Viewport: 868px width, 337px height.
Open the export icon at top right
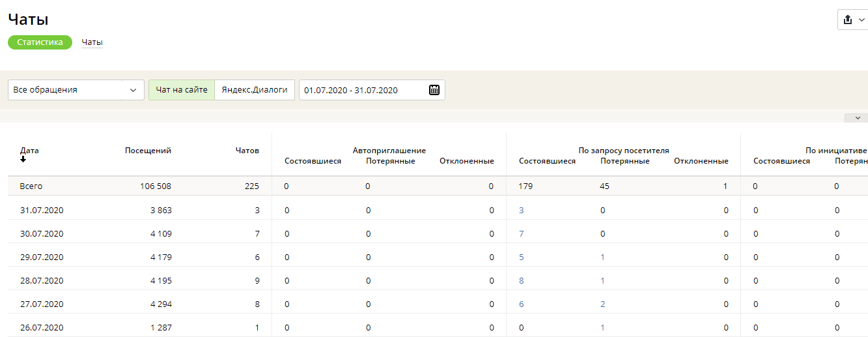[x=848, y=20]
